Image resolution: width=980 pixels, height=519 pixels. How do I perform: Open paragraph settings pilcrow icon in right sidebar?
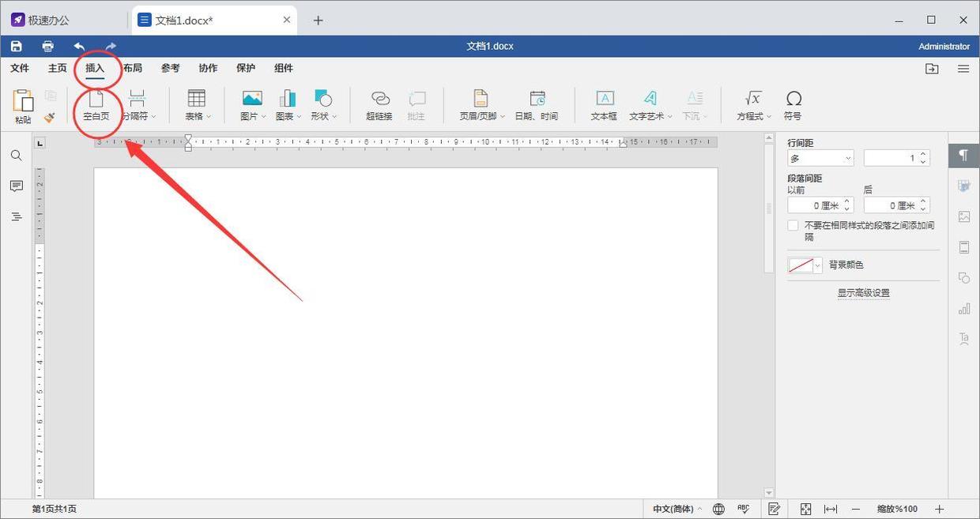[x=963, y=155]
